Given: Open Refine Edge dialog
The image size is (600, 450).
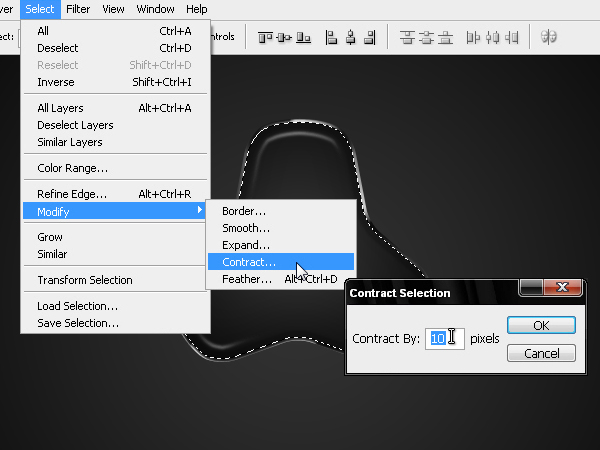Looking at the screenshot, I should [x=115, y=194].
